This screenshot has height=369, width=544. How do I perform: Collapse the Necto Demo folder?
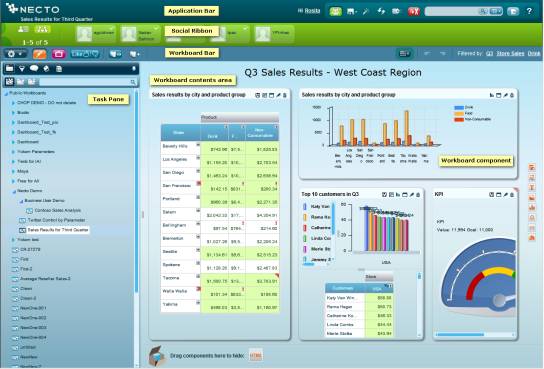14,191
